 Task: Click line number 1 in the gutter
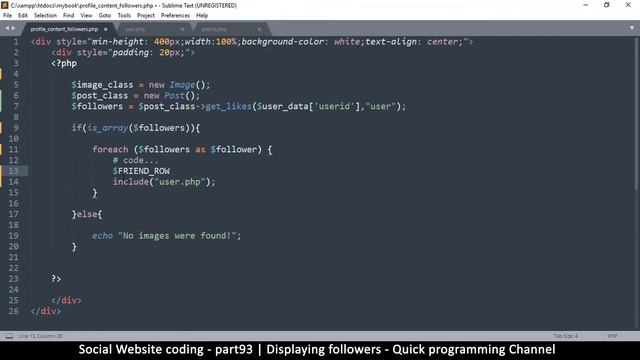coord(16,42)
